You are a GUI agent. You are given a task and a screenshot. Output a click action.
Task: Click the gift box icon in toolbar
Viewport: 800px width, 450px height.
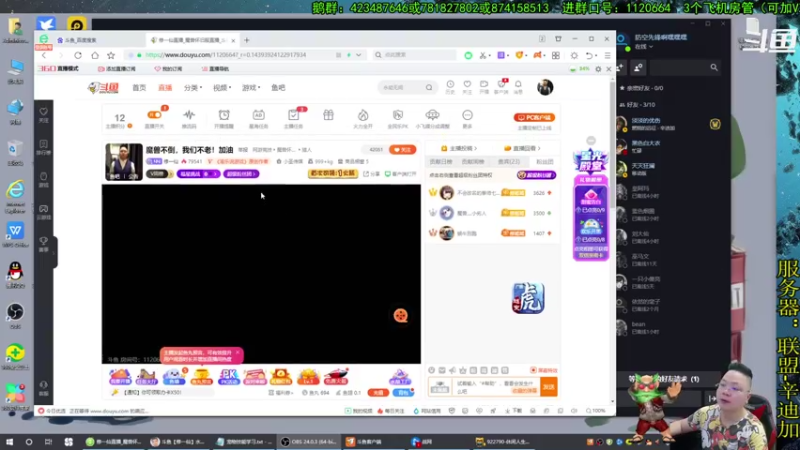328,115
